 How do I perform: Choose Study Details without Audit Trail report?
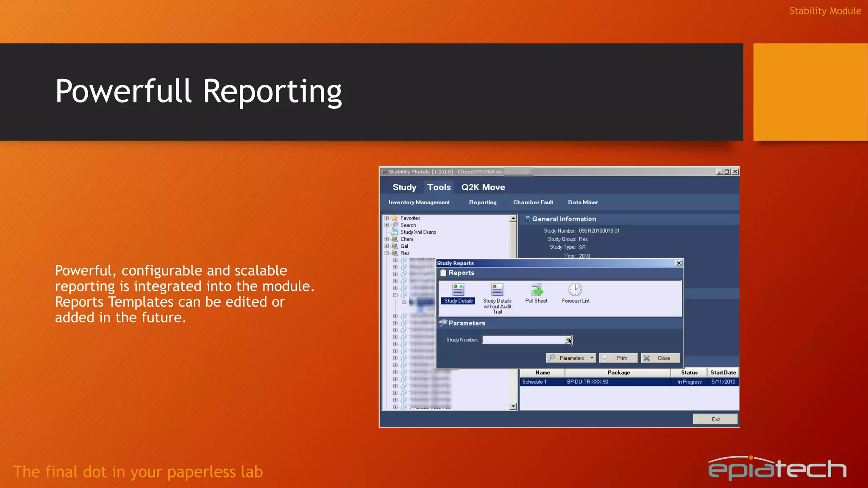[497, 290]
